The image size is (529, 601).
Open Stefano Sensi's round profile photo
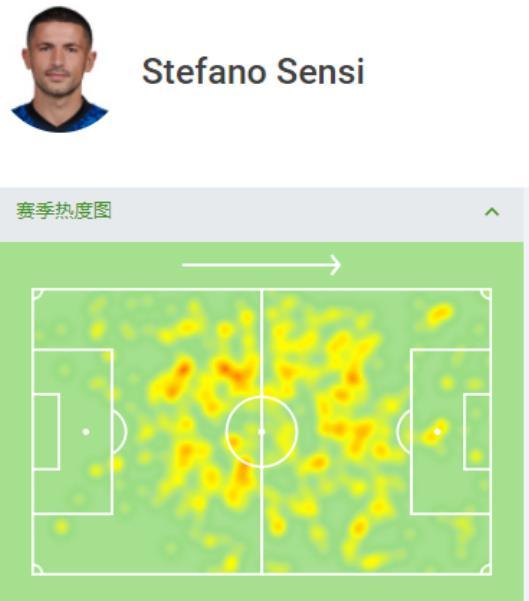point(59,69)
